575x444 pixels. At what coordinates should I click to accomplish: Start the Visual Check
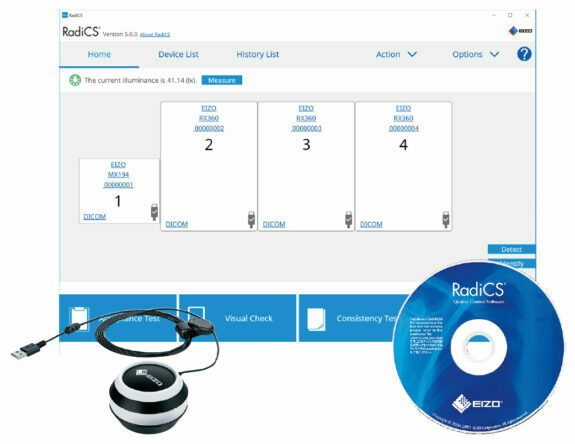[x=237, y=318]
